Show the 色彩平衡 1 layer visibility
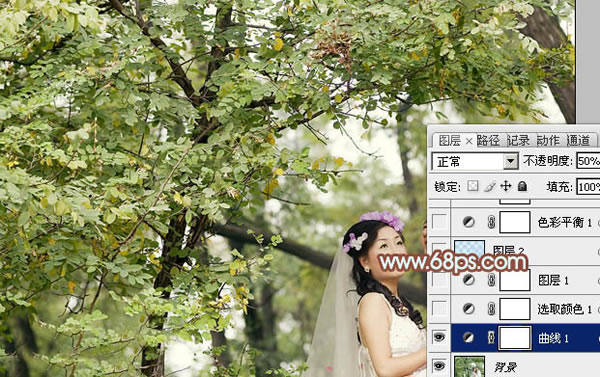Image resolution: width=600 pixels, height=377 pixels. pos(439,222)
